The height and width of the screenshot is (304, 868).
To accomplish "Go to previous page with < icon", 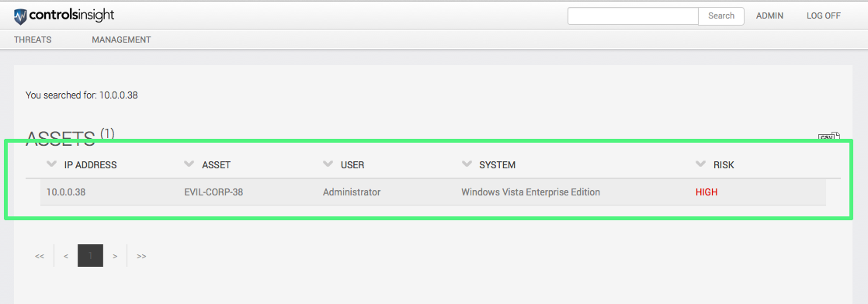I will tap(66, 256).
